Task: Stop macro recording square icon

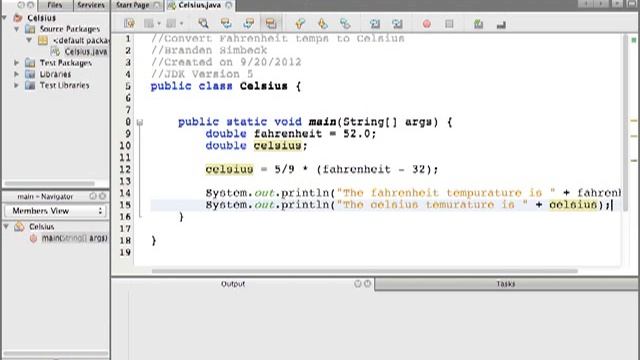Action: point(449,24)
